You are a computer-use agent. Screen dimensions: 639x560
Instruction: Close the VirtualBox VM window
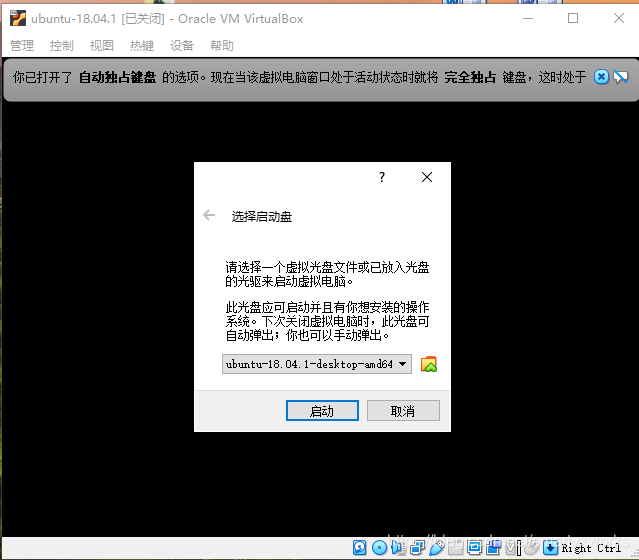coord(619,18)
